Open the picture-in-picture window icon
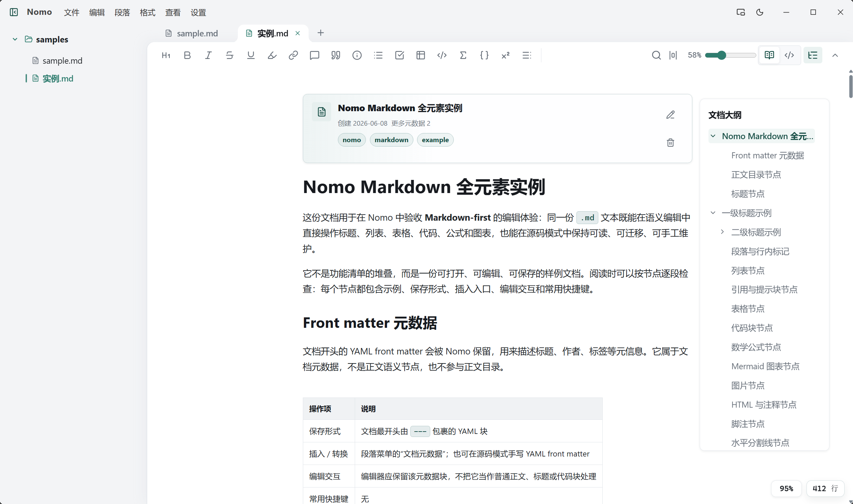853x504 pixels. pyautogui.click(x=740, y=12)
